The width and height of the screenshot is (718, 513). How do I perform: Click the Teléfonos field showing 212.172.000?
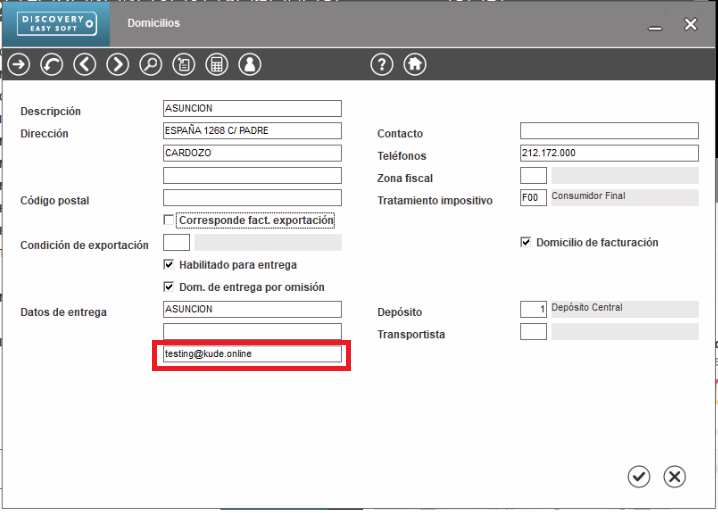pos(608,153)
